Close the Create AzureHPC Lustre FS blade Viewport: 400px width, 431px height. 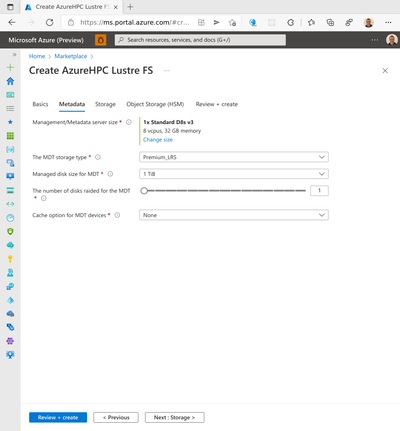(x=385, y=71)
